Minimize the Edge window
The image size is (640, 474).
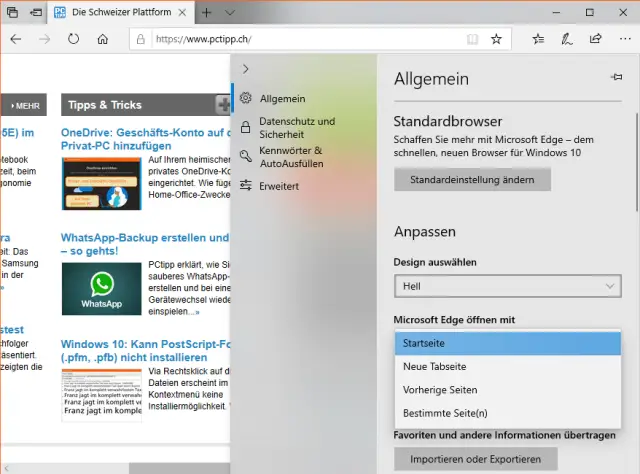(x=556, y=13)
